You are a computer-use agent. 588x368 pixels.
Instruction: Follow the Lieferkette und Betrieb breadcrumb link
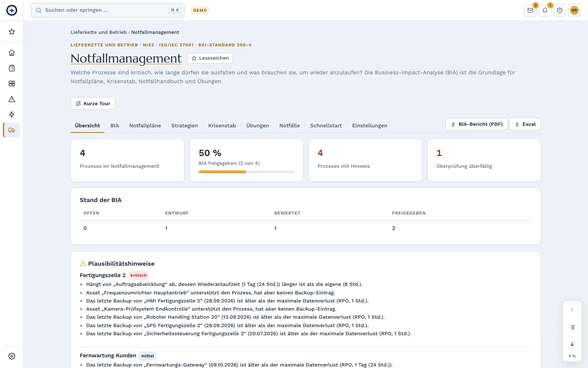[x=98, y=32]
